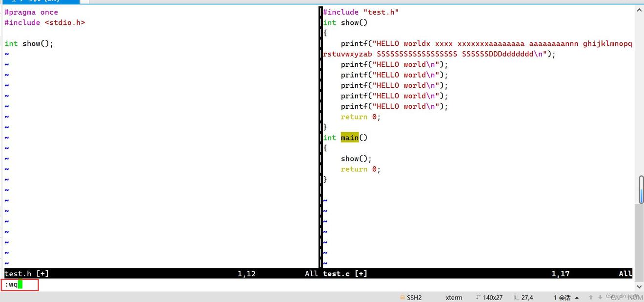Viewport: 644px width, 302px height.
Task: Click the #include "test.h" line
Action: 361,12
